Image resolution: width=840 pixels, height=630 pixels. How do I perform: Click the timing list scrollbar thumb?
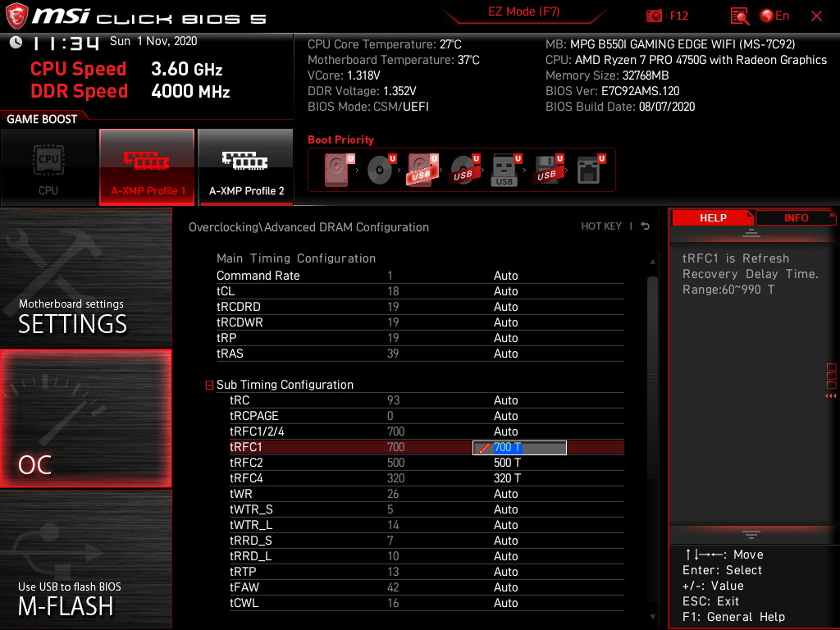652,377
